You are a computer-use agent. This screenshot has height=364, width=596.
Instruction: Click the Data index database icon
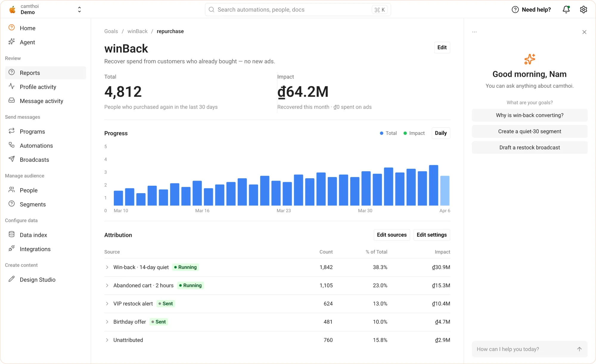(12, 234)
